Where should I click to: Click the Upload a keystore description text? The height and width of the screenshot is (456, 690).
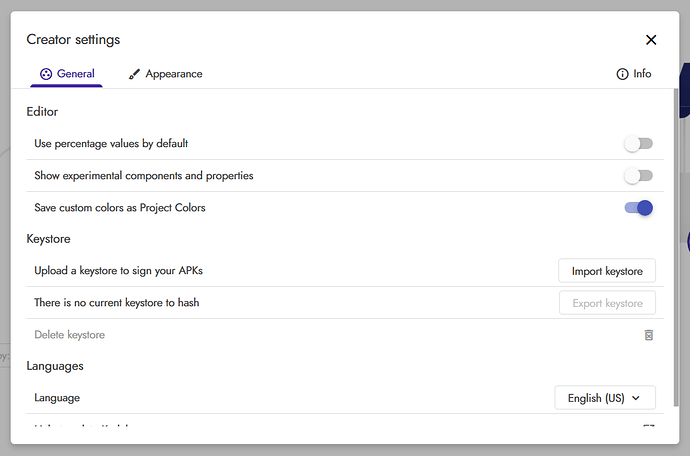point(118,271)
